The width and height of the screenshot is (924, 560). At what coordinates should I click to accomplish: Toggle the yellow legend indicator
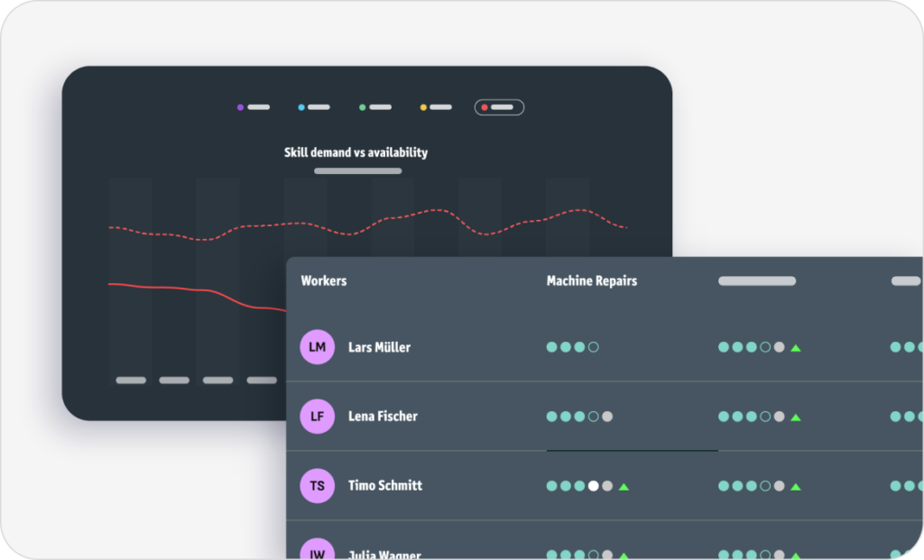click(422, 106)
